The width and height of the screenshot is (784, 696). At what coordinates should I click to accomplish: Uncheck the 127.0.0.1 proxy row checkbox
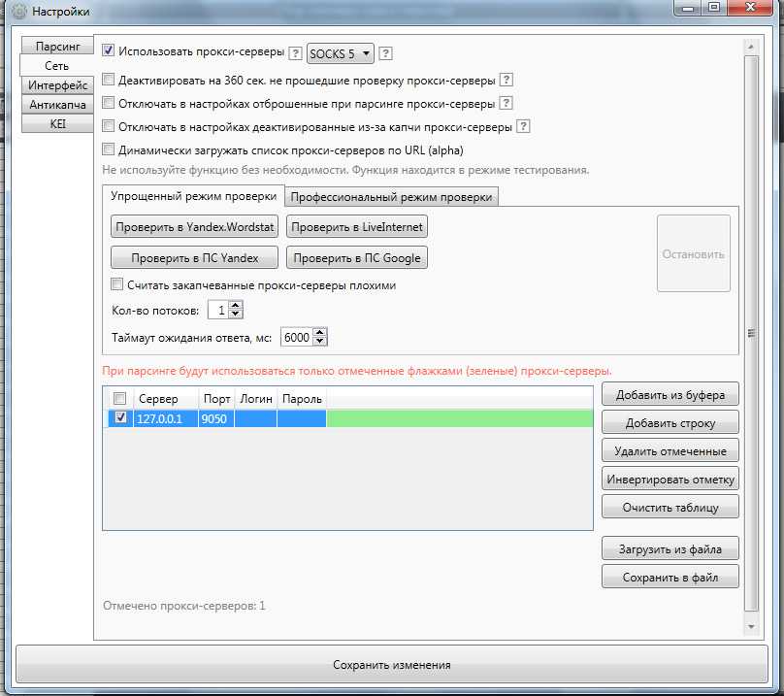(x=120, y=418)
